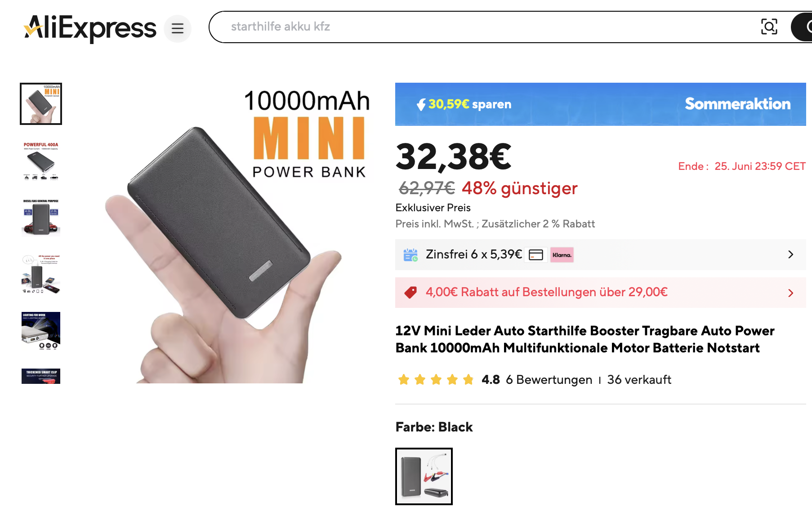This screenshot has width=812, height=507.
Task: Select the POWERFUL 400A thumbnail image
Action: tap(41, 161)
